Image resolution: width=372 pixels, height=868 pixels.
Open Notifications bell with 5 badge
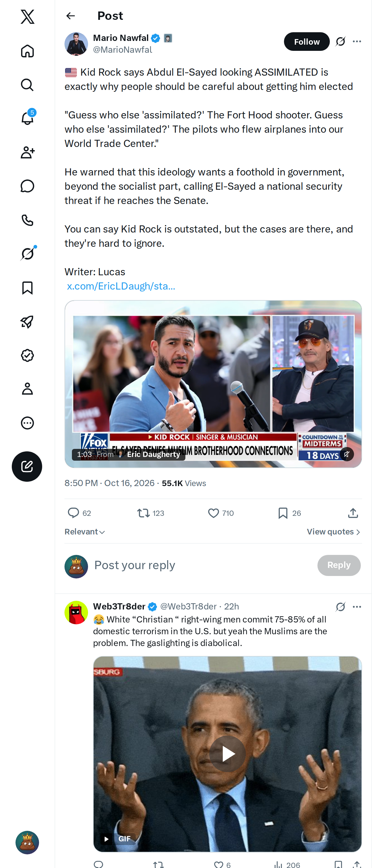(27, 118)
